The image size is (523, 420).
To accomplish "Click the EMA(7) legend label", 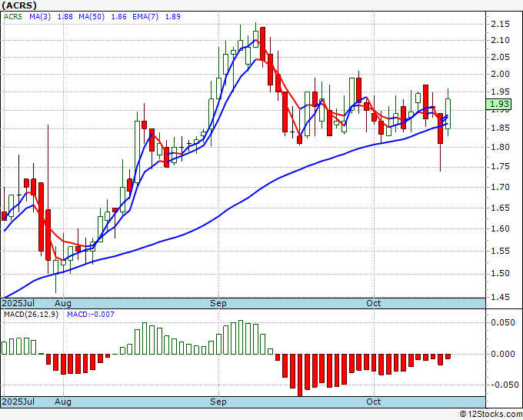I will [145, 17].
